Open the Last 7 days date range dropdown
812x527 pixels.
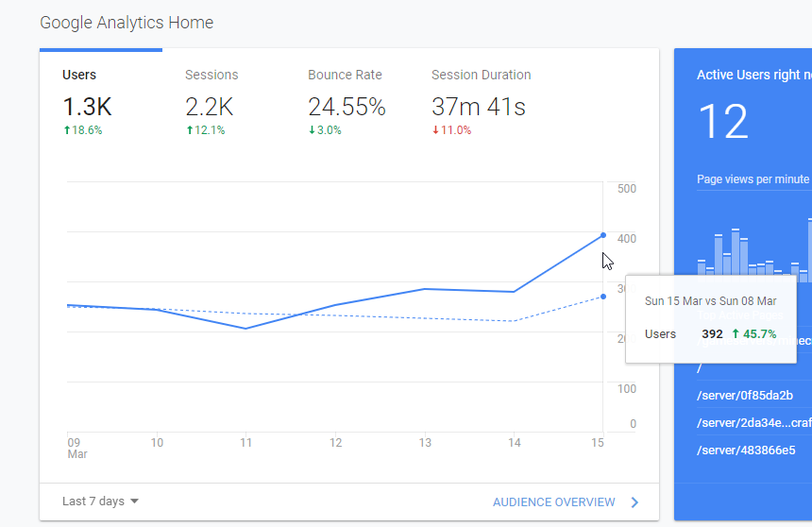point(100,501)
